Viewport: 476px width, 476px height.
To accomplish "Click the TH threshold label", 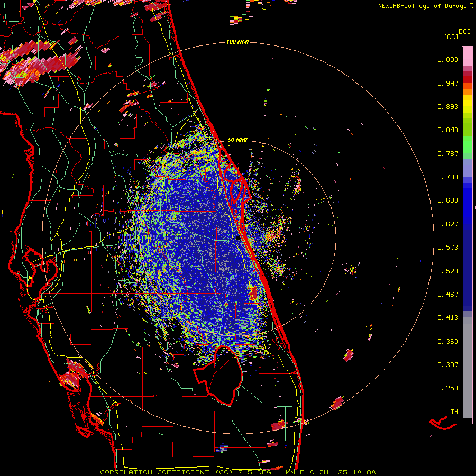I will [454, 412].
